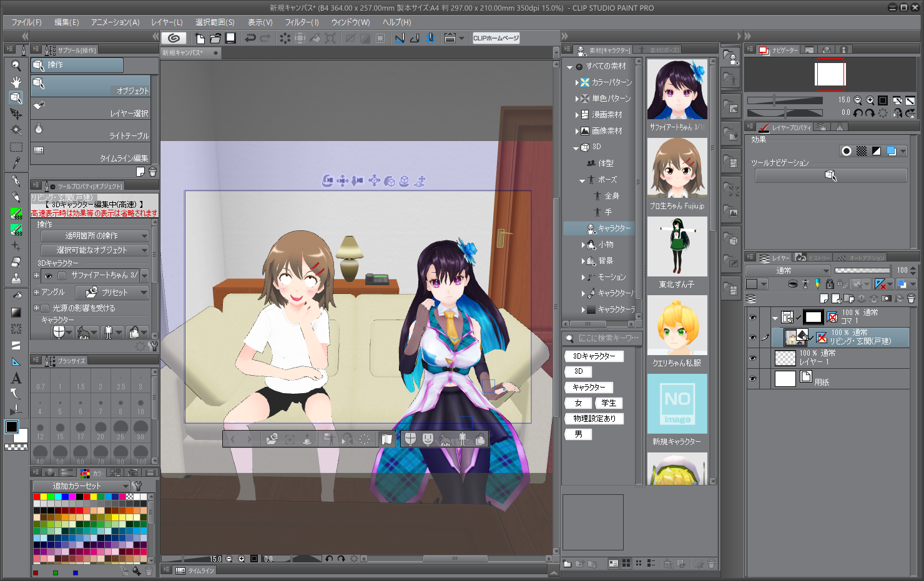Toggle visibility of 用紙 layer
Image resolution: width=924 pixels, height=581 pixels.
tap(752, 378)
